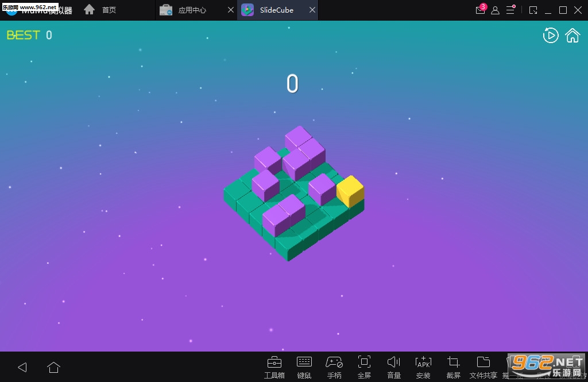Close the SlideCube tab

312,10
